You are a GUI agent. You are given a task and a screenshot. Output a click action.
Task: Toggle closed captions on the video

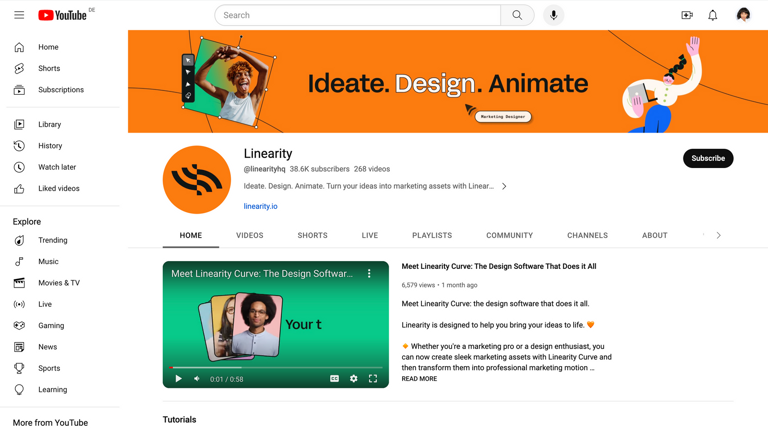(335, 379)
